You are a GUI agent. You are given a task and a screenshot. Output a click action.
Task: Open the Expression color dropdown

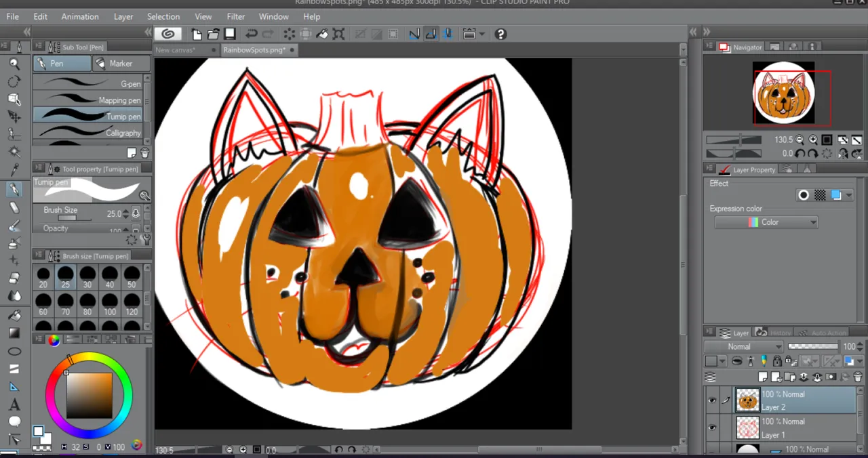pyautogui.click(x=766, y=222)
